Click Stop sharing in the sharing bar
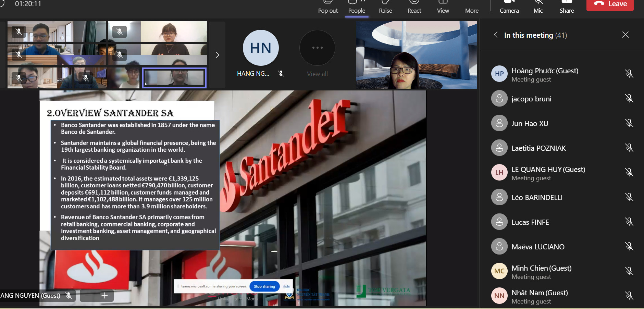Screen dimensions: 644x309 (x=264, y=286)
